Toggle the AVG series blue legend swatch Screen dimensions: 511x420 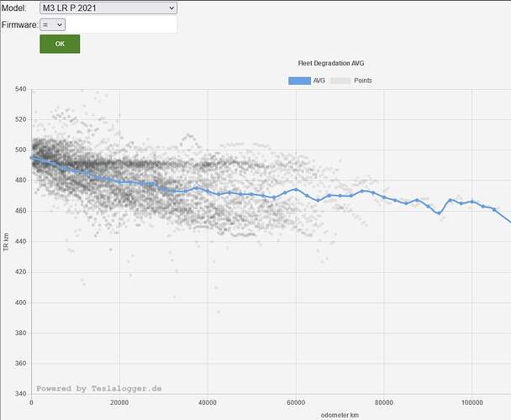point(299,81)
